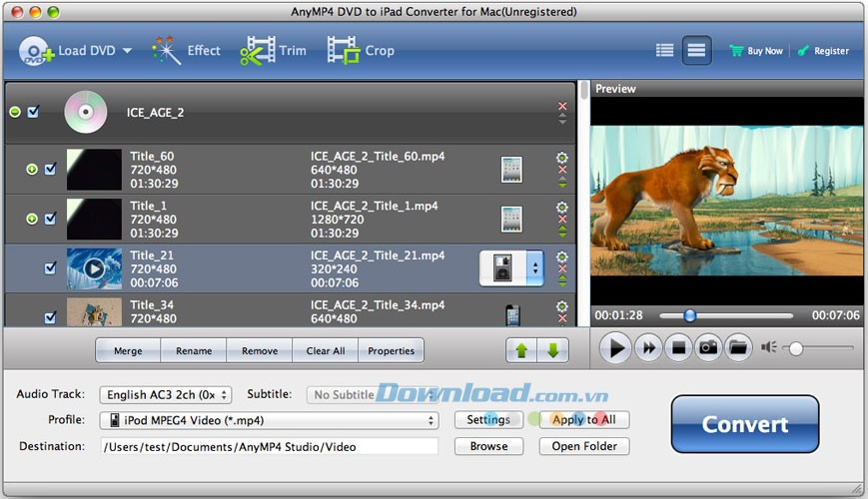The image size is (868, 499).
Task: Stop the preview playback
Action: [678, 348]
